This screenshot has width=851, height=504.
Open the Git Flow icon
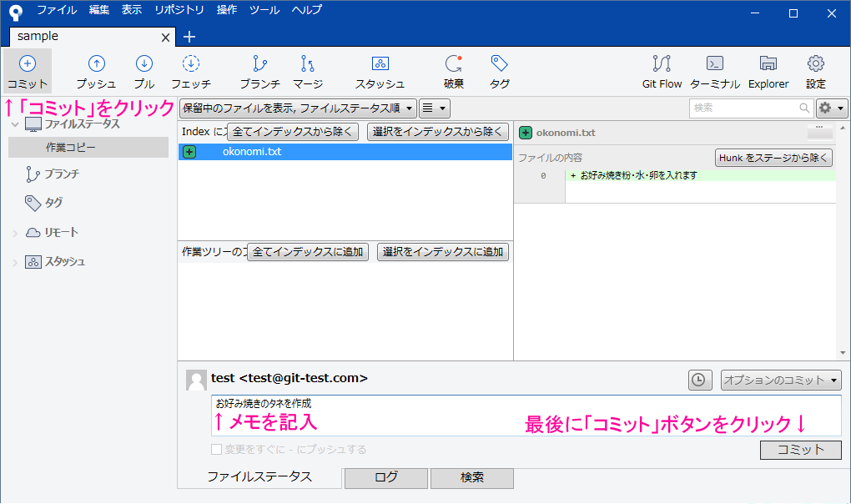(662, 70)
